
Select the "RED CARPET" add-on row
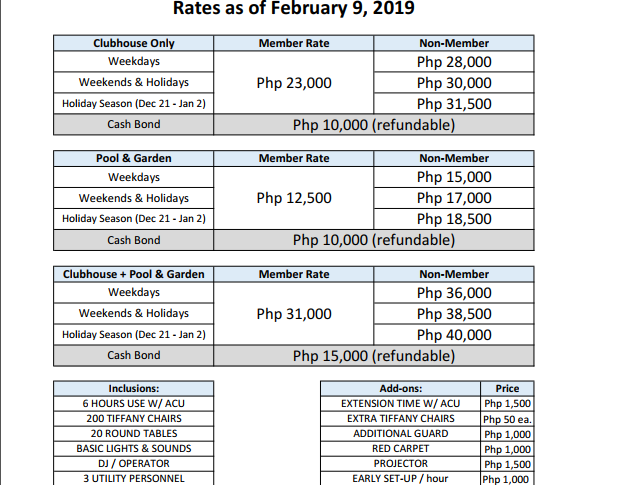[x=400, y=448]
